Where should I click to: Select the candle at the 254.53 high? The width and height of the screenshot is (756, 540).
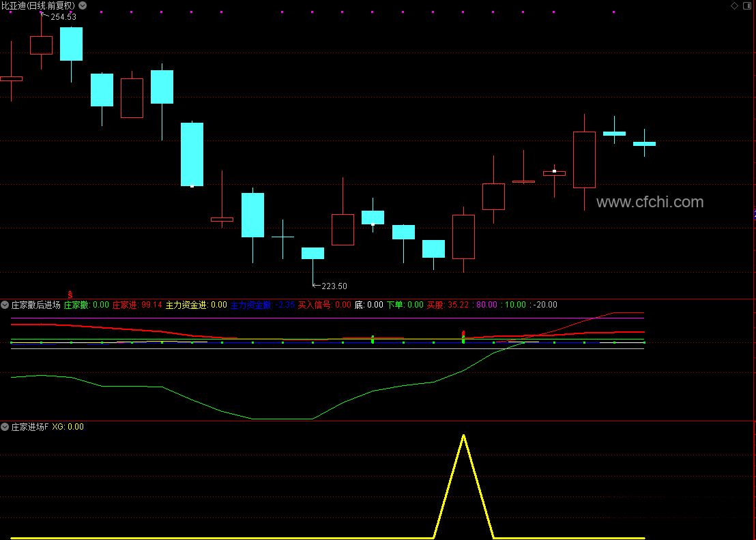pyautogui.click(x=42, y=45)
